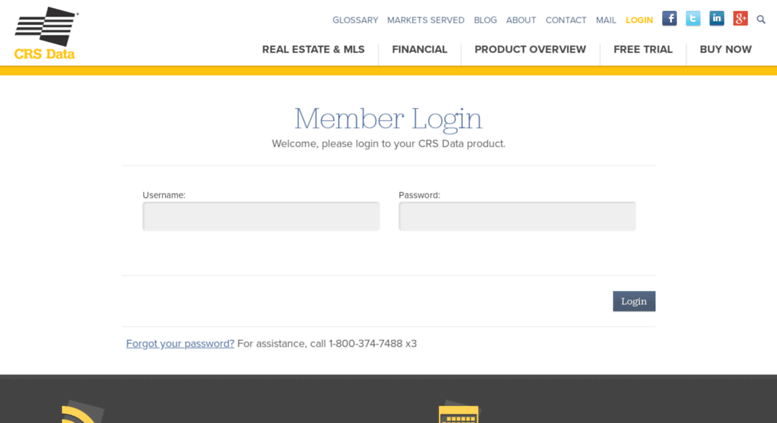Click the yellow RSS feed icon
Screen dimensions: 777x423
pos(82,412)
